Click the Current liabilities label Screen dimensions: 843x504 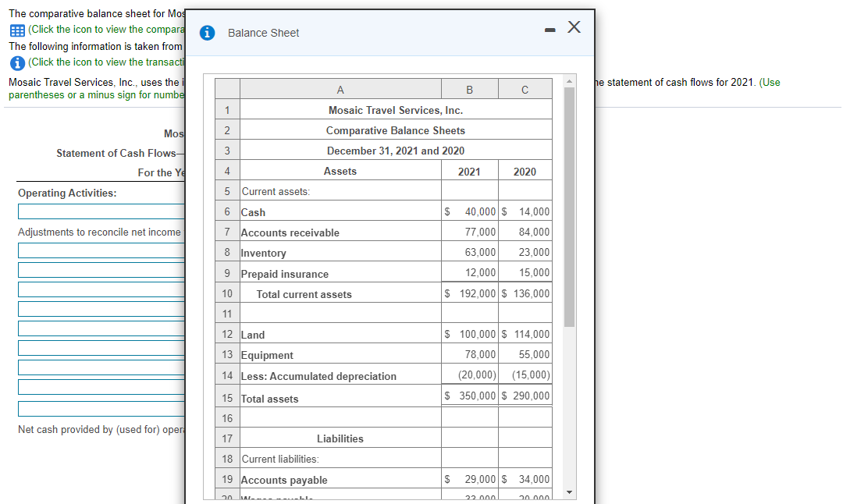click(280, 459)
